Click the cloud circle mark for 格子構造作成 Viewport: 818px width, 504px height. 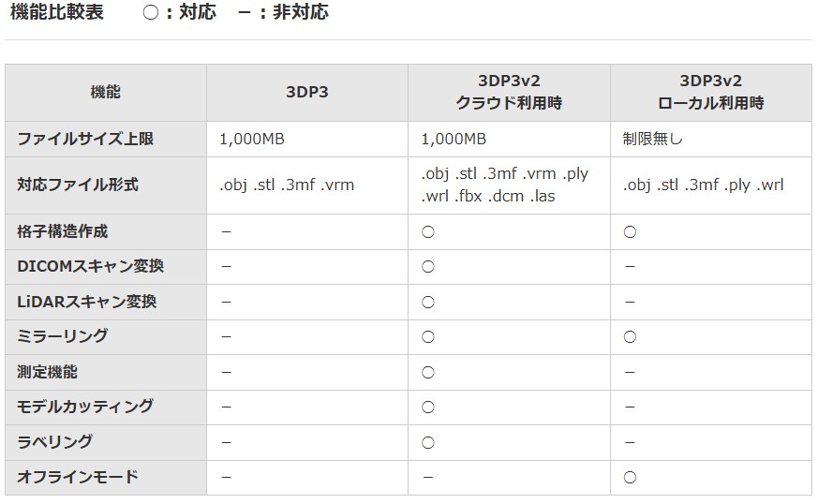pyautogui.click(x=428, y=232)
